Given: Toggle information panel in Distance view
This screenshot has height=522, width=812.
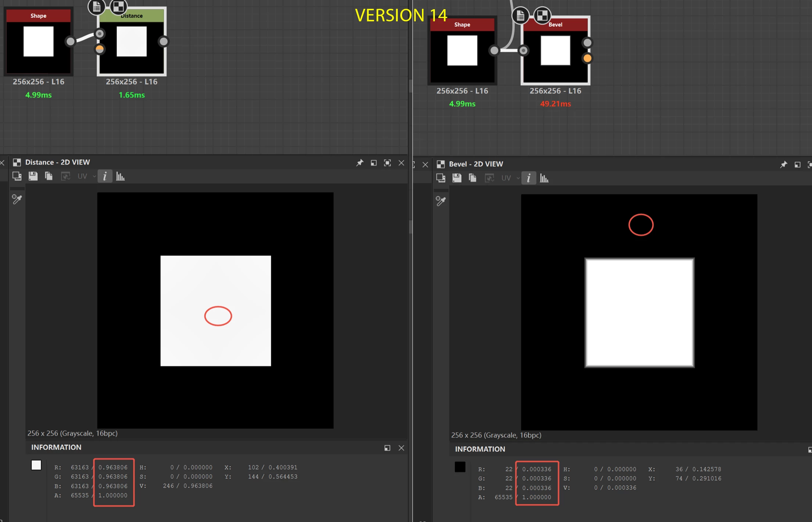Looking at the screenshot, I should click(x=105, y=176).
